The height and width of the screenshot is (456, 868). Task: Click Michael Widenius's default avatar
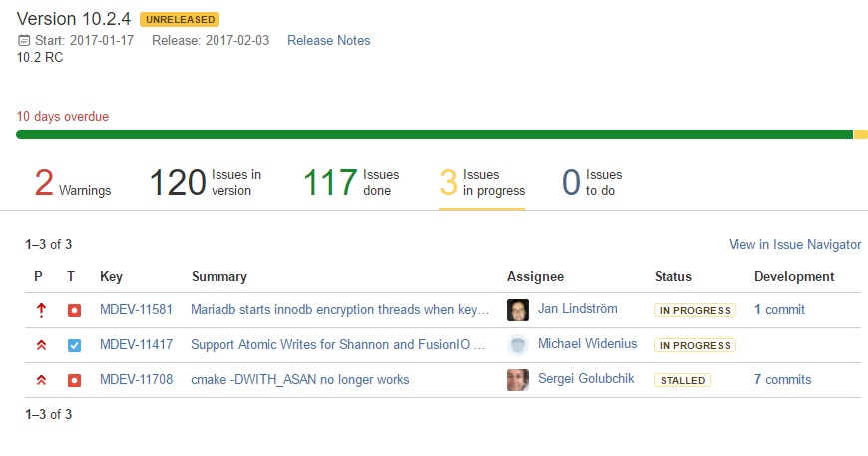(518, 345)
